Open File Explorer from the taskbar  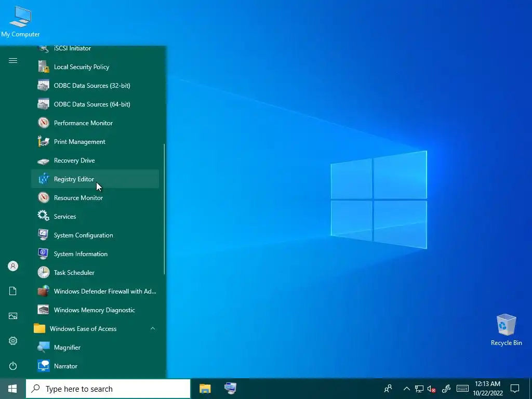205,389
